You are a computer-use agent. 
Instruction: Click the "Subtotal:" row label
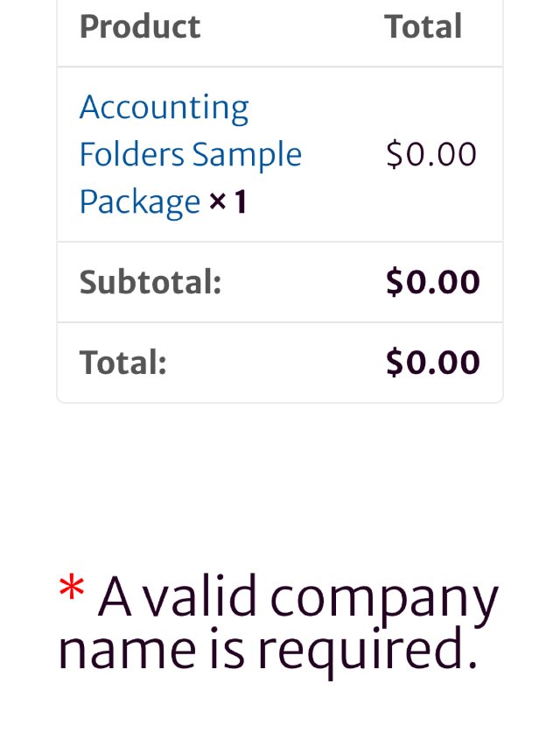150,282
